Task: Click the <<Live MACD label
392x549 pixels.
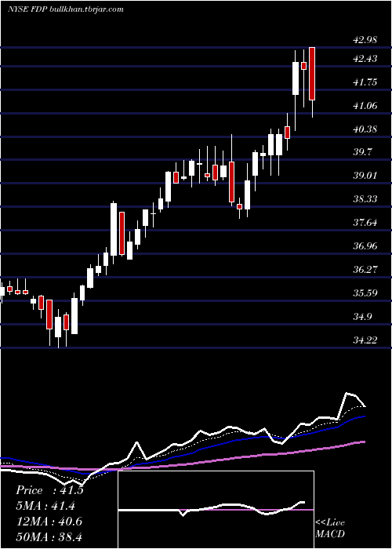Action: [x=330, y=528]
